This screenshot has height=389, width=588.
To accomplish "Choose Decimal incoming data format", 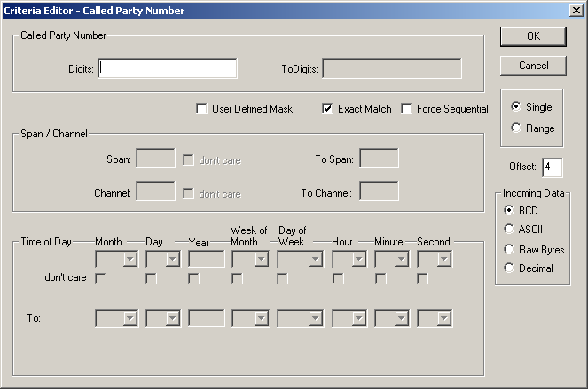I will click(x=509, y=268).
